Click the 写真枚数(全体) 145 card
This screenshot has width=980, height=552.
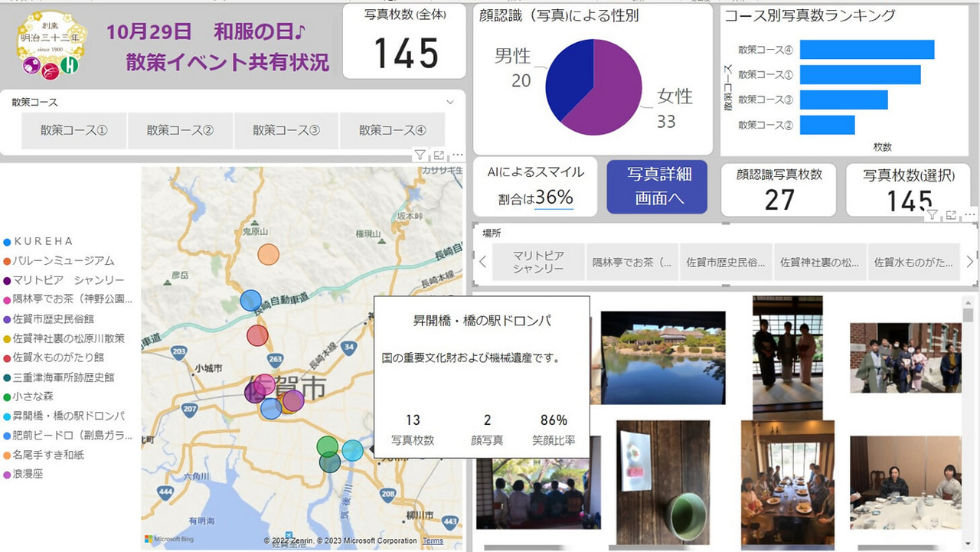coord(404,41)
